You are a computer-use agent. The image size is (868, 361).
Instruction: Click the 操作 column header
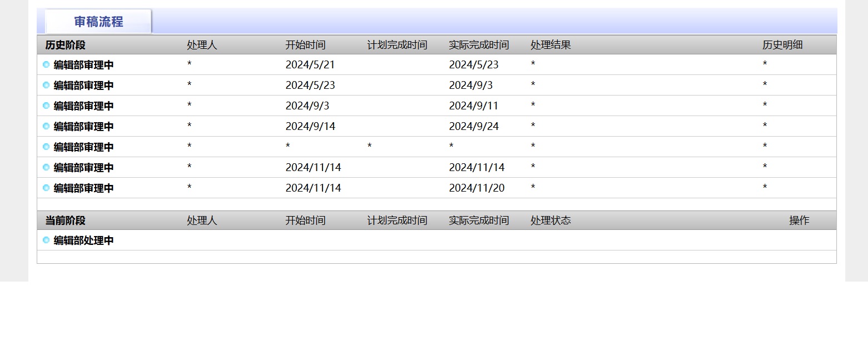pyautogui.click(x=799, y=220)
